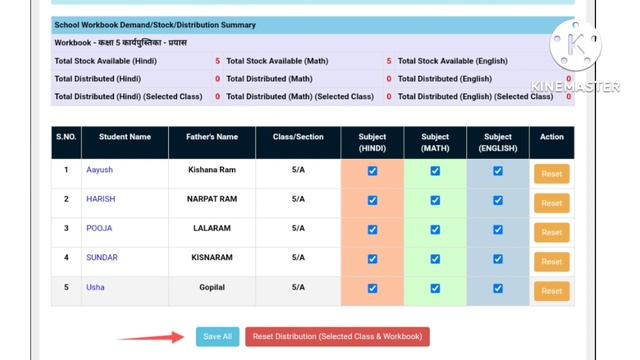Toggle Math checkbox for Usha
This screenshot has height=360, width=640.
[435, 289]
